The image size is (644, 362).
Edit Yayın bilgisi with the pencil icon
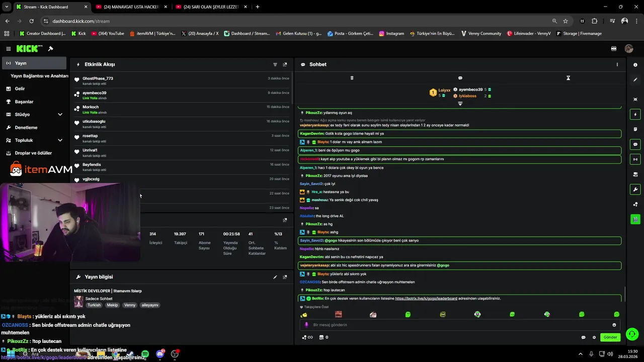tap(275, 277)
